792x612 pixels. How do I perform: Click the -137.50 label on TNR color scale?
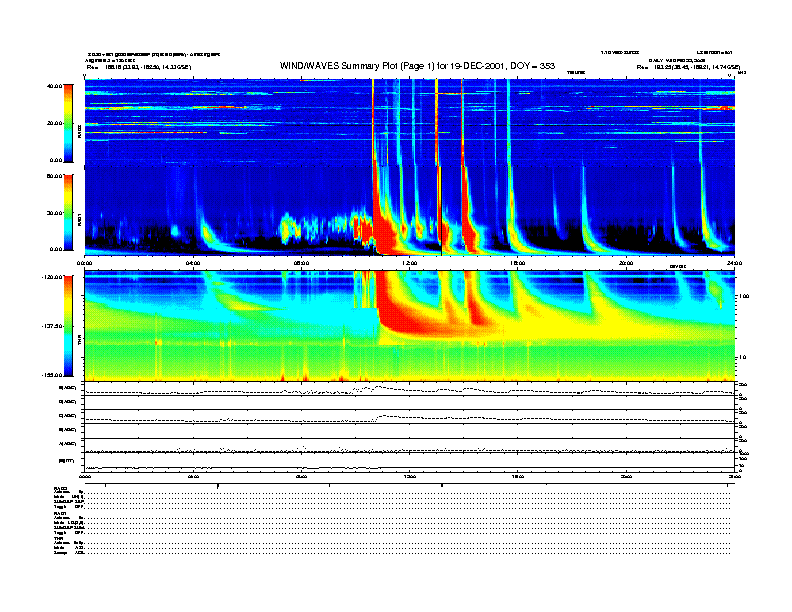[x=52, y=326]
